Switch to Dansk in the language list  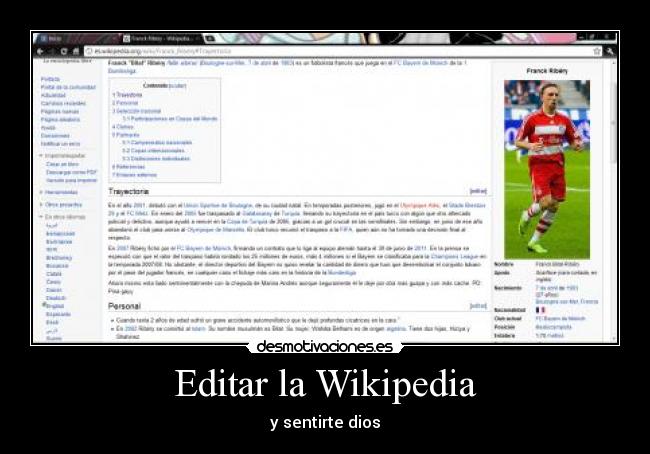[54, 290]
